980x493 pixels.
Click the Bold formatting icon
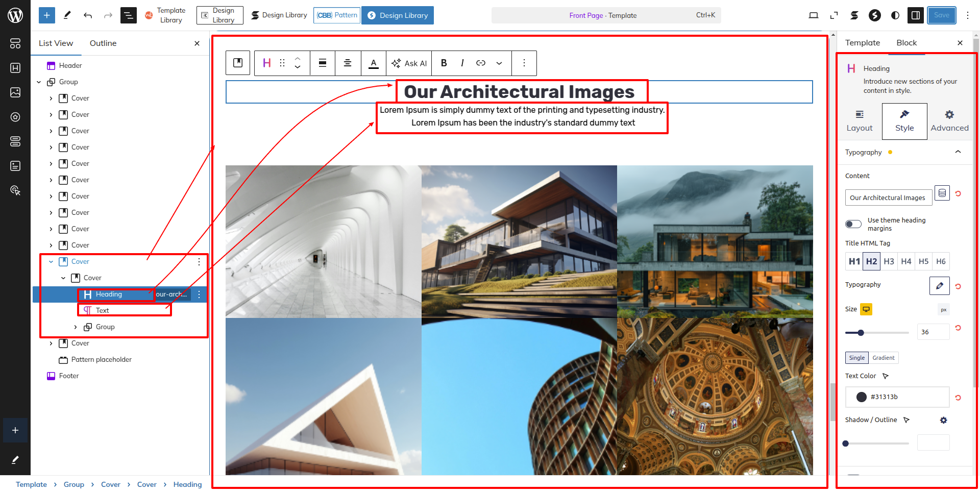pos(444,63)
